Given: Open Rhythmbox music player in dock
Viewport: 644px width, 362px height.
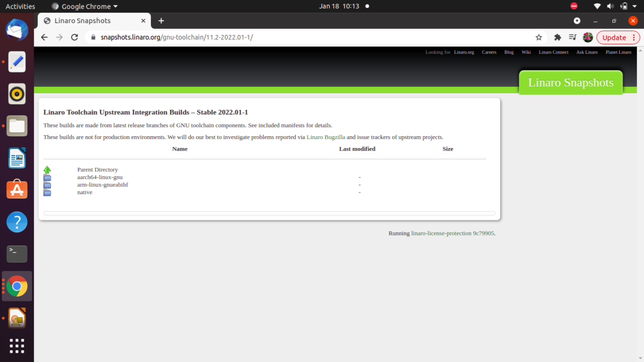Looking at the screenshot, I should pos(17,94).
